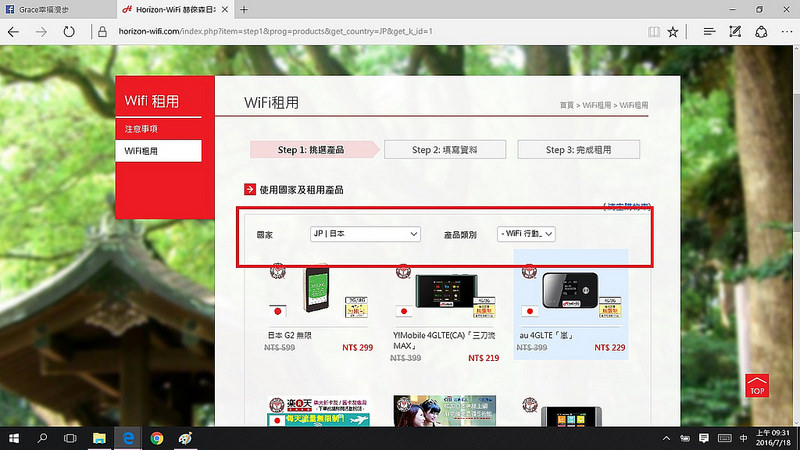Refresh the page with reload icon
Viewport: 800px width, 450px height.
point(69,32)
